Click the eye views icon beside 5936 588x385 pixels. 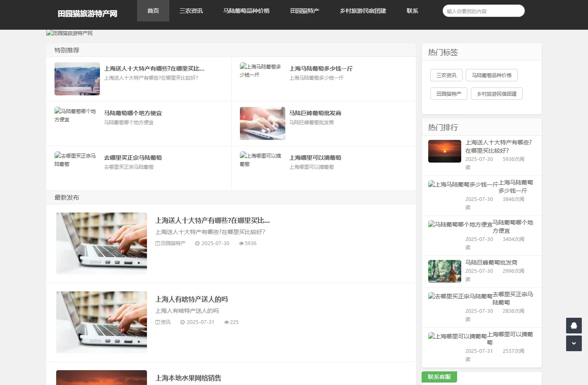(x=241, y=243)
